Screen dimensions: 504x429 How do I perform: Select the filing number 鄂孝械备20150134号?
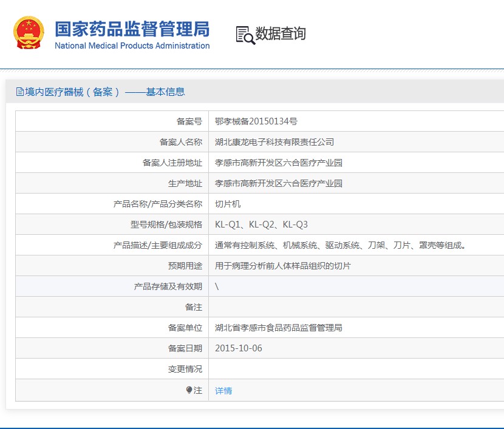256,121
